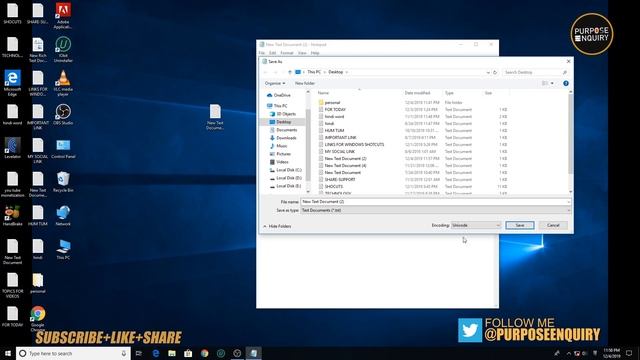Expand the Desktop breadcrumb chevron
Image resolution: width=640 pixels, height=360 pixels.
pyautogui.click(x=347, y=72)
